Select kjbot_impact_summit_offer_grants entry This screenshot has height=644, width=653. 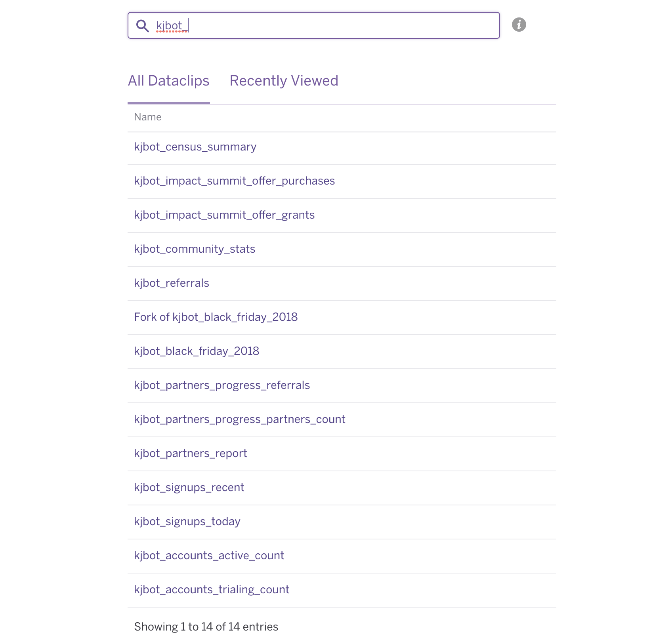click(x=224, y=215)
